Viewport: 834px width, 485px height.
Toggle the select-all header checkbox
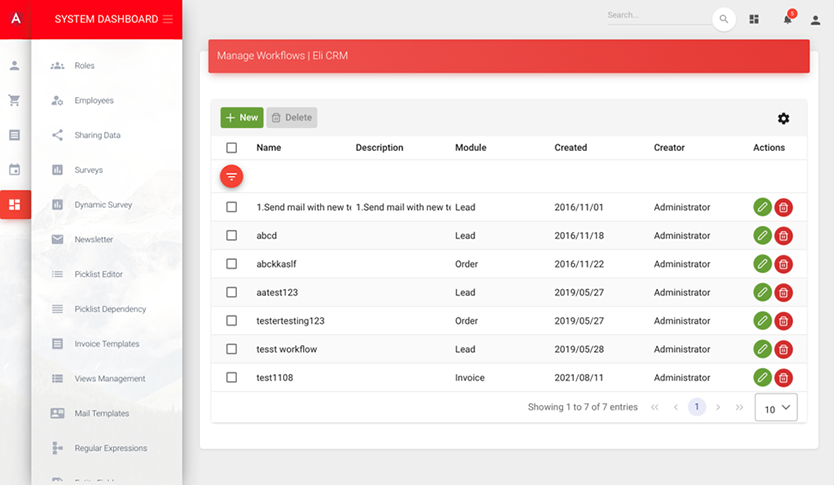tap(232, 148)
